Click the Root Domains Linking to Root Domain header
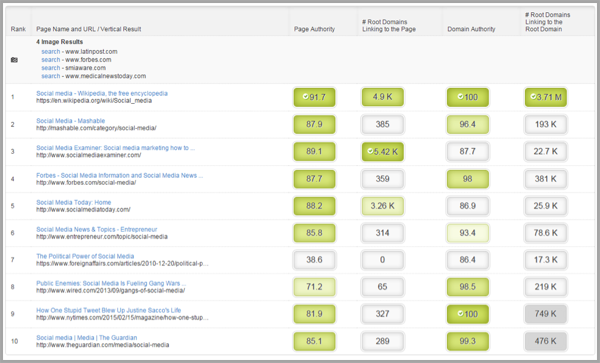Image resolution: width=600 pixels, height=363 pixels. click(548, 22)
